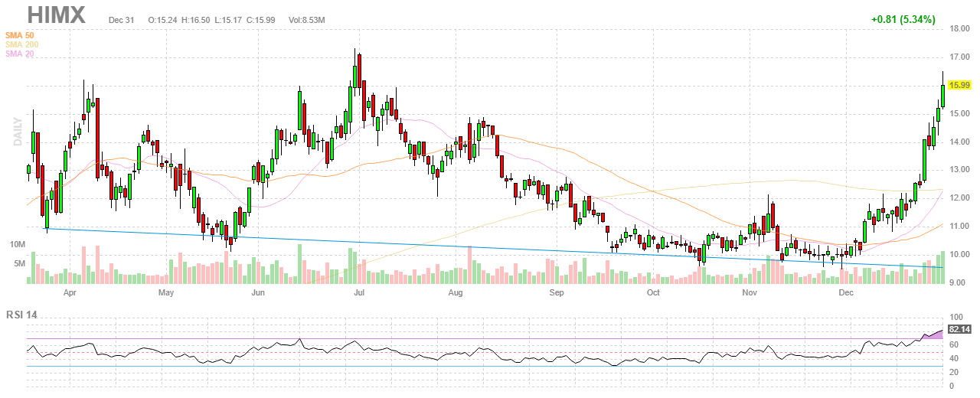Select the SMA 200 legend label
Screen dimensions: 980x398
pyautogui.click(x=22, y=44)
